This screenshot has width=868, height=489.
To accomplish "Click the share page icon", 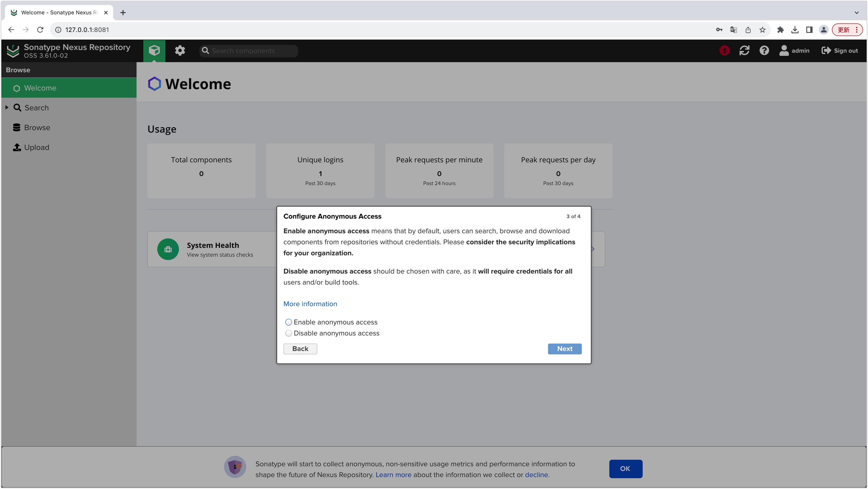I will click(x=748, y=30).
